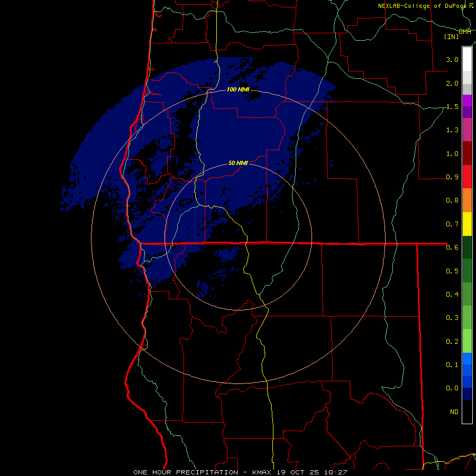The width and height of the screenshot is (476, 476).
Task: Select the white swatch atop the legend
Action: [467, 59]
